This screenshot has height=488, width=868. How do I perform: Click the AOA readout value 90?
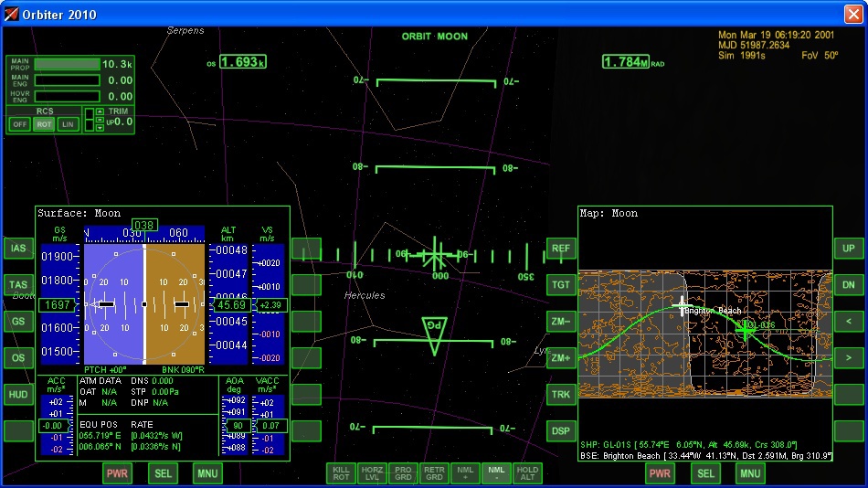click(x=238, y=426)
